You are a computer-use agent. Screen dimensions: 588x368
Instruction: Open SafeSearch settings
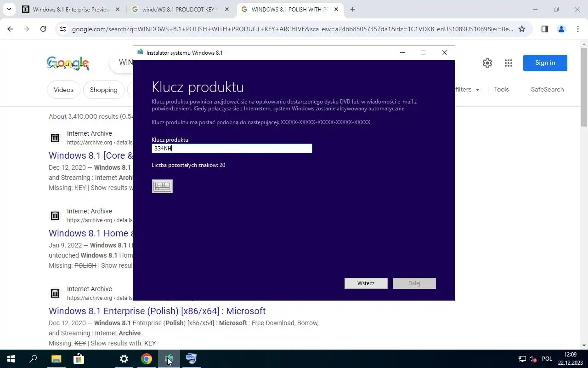click(547, 89)
